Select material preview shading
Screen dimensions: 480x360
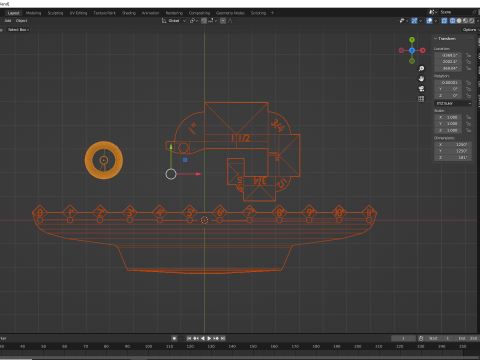(465, 21)
